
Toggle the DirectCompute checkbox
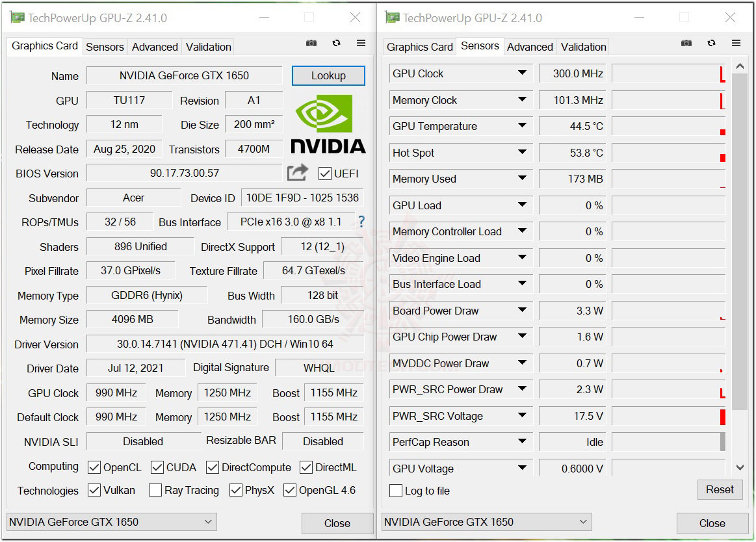212,467
